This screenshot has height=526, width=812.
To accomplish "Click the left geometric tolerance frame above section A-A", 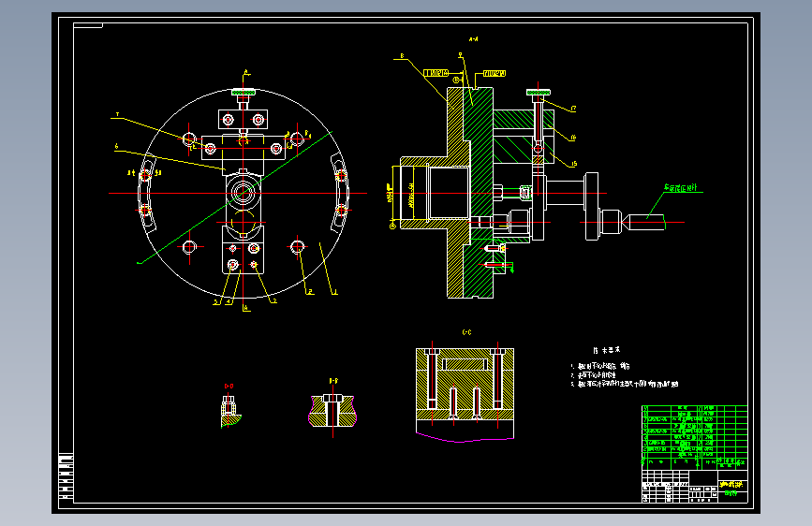I will (436, 73).
